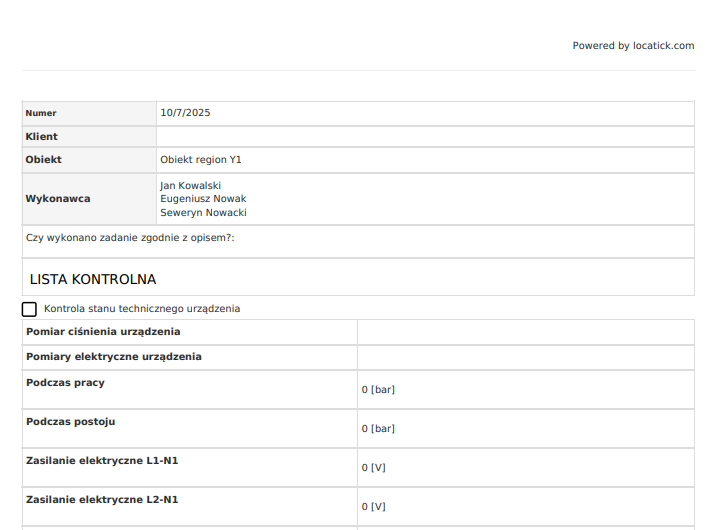Click the LISTA KONTROLNA heading
725x530 pixels.
pos(93,280)
